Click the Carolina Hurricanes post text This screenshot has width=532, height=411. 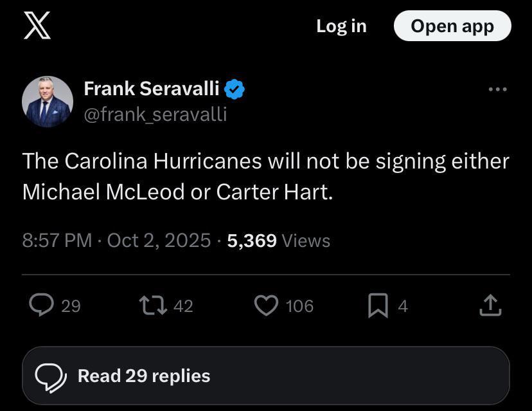[x=265, y=176]
